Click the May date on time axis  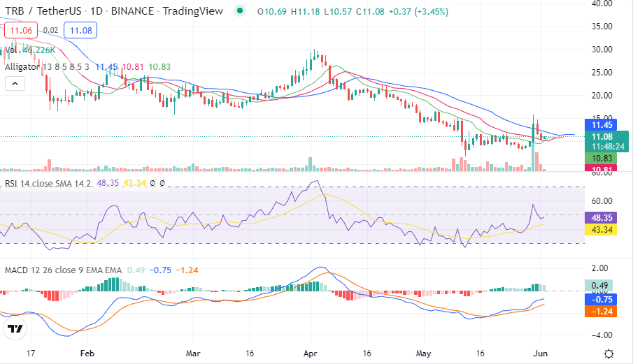[423, 354]
